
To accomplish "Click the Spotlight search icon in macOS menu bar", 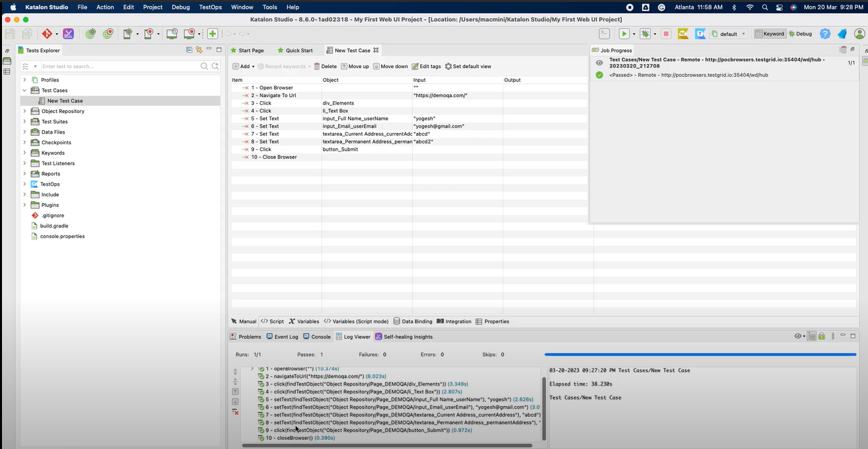I will [765, 7].
